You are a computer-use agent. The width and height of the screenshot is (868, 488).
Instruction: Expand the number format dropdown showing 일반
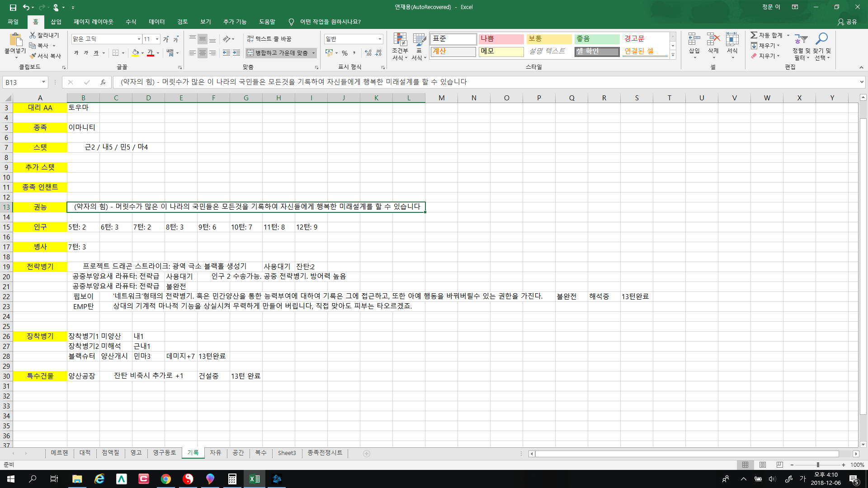point(380,39)
